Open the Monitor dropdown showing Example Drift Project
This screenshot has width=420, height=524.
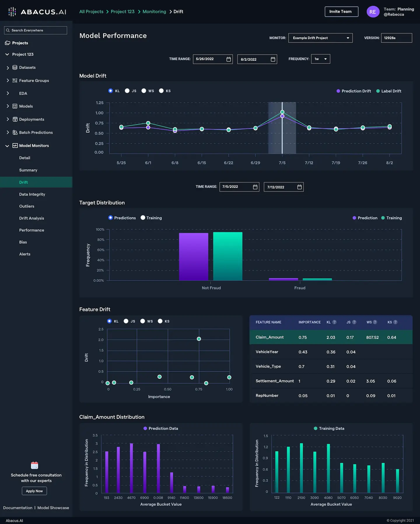(x=320, y=38)
